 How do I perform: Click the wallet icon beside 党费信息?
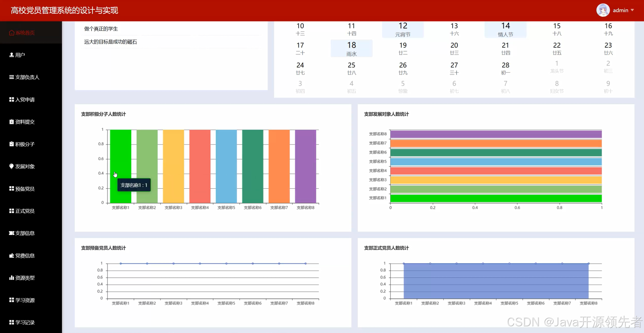tap(12, 255)
